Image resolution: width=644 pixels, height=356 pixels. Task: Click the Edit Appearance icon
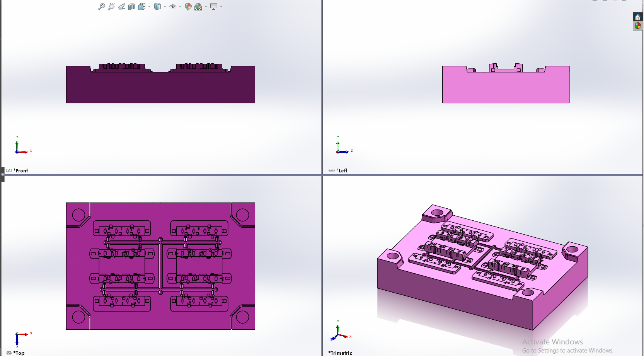click(188, 7)
